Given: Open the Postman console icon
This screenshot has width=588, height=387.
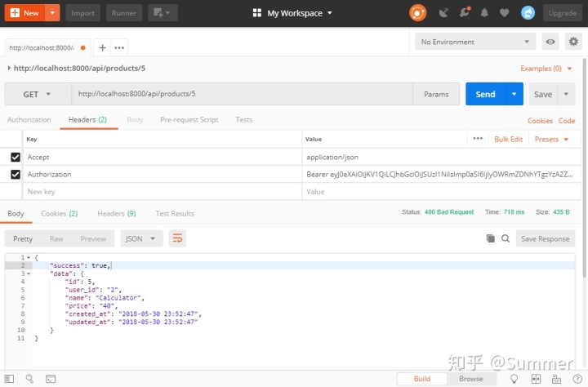Looking at the screenshot, I should tap(51, 379).
